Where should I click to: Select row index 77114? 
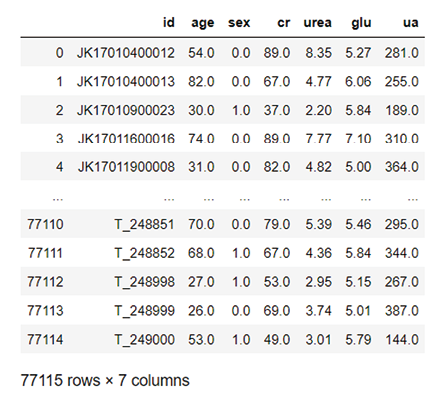click(45, 340)
